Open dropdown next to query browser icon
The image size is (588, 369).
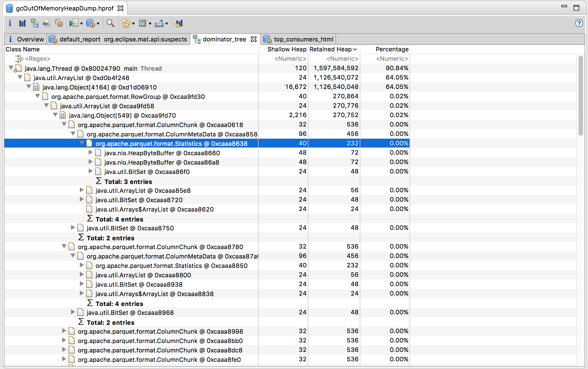pyautogui.click(x=98, y=24)
